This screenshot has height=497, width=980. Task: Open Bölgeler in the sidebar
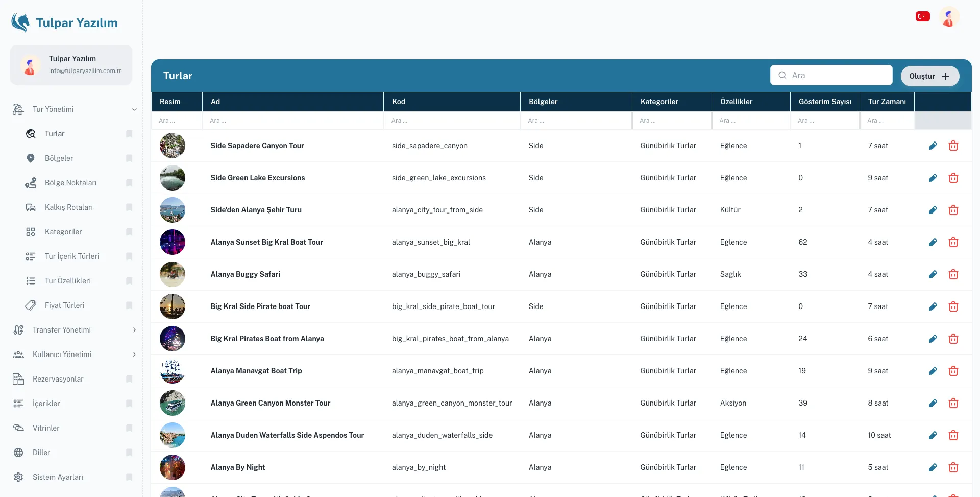click(59, 158)
